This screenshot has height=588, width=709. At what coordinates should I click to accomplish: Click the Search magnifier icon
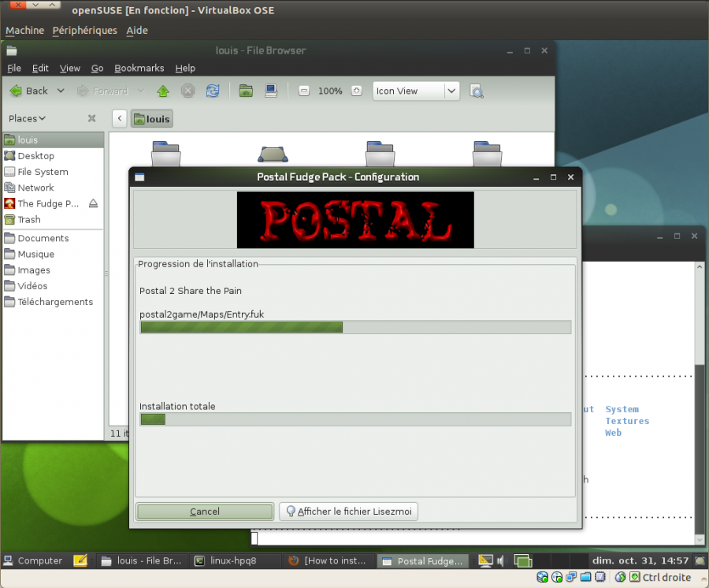pos(477,91)
